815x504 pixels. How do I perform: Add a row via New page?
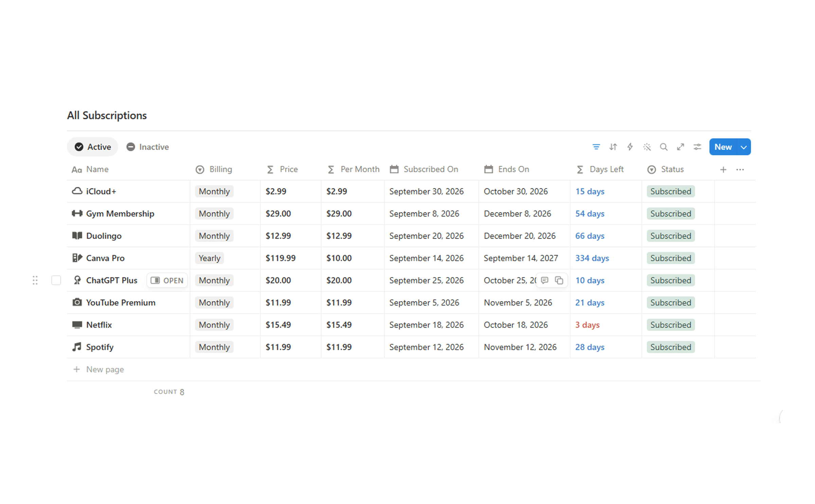pyautogui.click(x=98, y=369)
